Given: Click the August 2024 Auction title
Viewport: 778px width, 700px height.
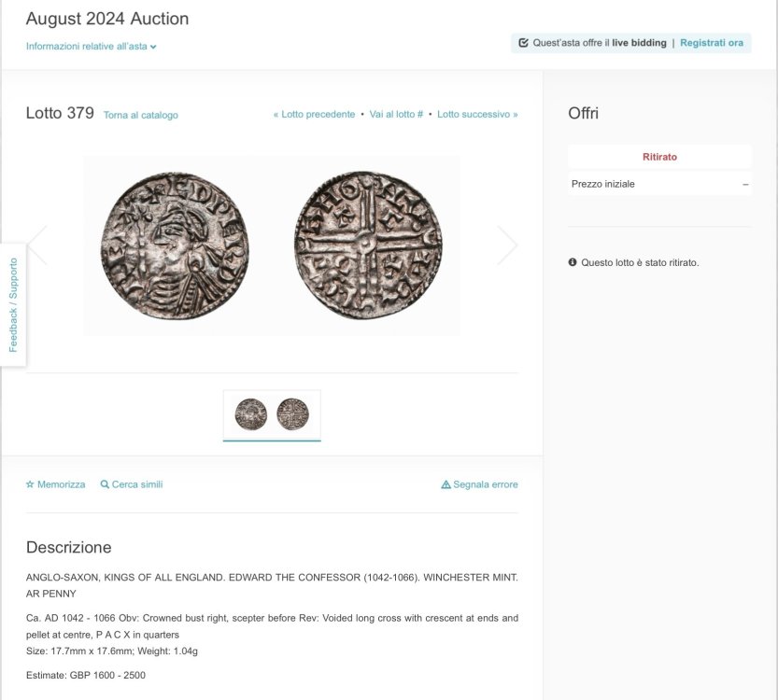Looking at the screenshot, I should 107,19.
